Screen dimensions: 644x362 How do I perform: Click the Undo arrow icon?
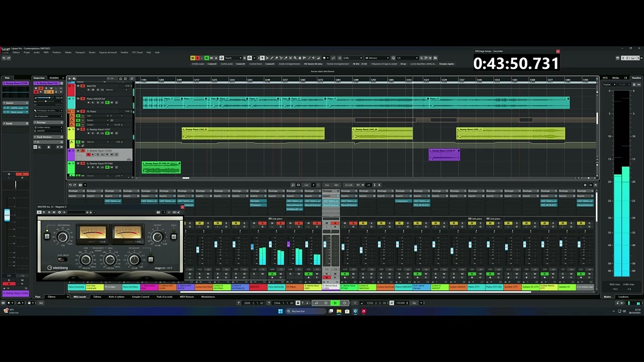coord(3,58)
